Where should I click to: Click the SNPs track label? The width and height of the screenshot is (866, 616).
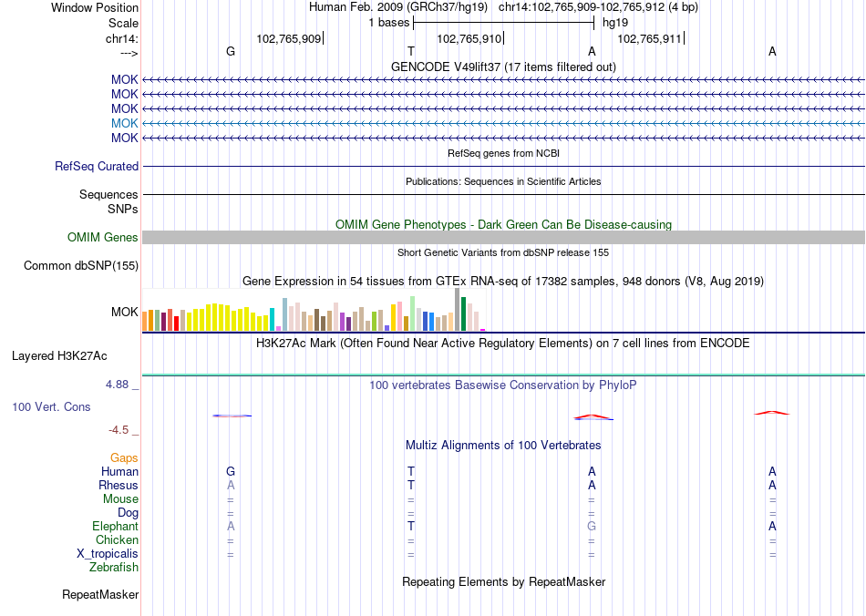(x=123, y=210)
